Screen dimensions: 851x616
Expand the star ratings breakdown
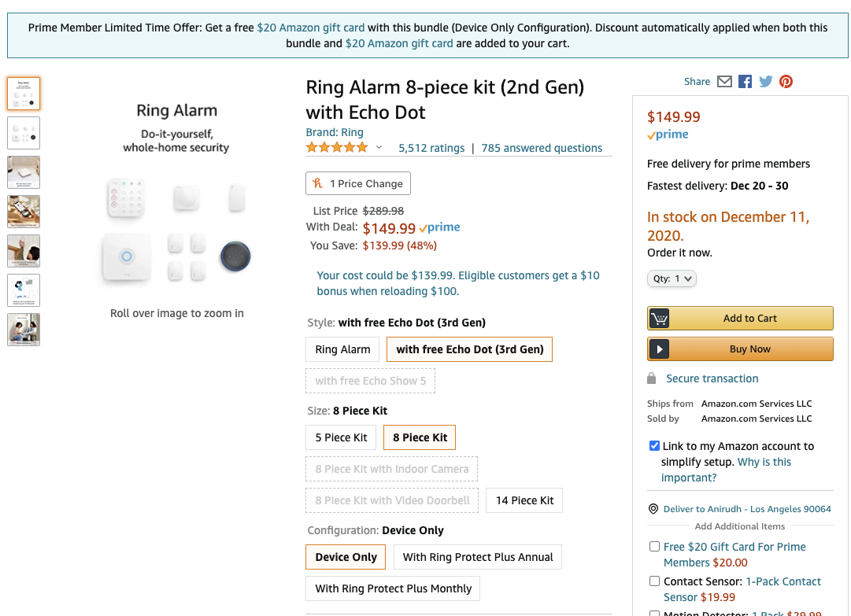click(379, 146)
